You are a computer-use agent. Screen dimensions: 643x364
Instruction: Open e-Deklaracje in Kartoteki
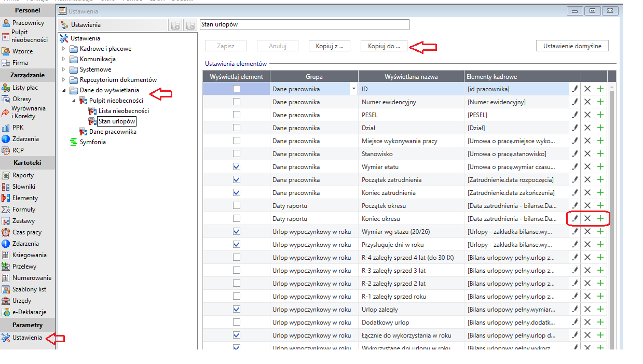point(30,312)
